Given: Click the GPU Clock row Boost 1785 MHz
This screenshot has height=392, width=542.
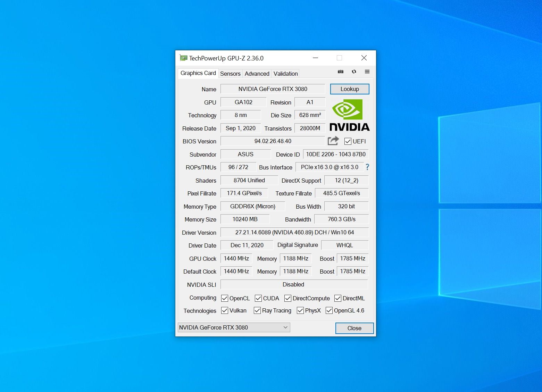Looking at the screenshot, I should tap(352, 258).
